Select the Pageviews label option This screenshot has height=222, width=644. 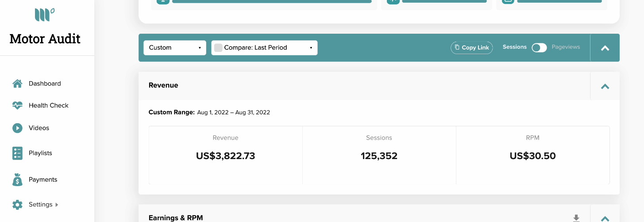pyautogui.click(x=566, y=47)
